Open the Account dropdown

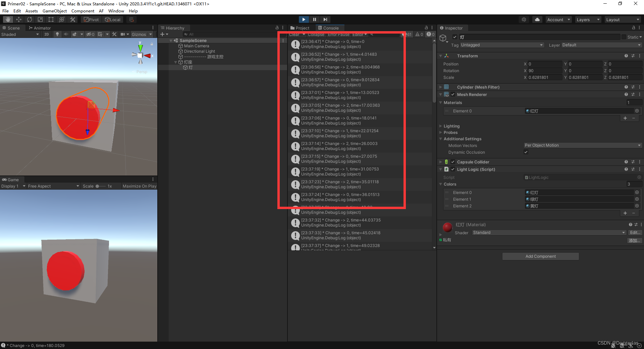(x=558, y=19)
